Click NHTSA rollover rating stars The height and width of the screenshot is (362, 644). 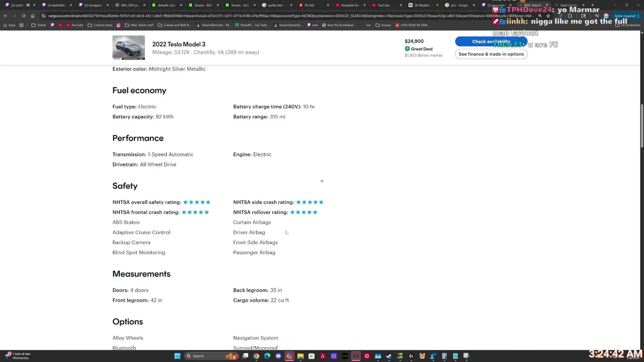(x=304, y=212)
